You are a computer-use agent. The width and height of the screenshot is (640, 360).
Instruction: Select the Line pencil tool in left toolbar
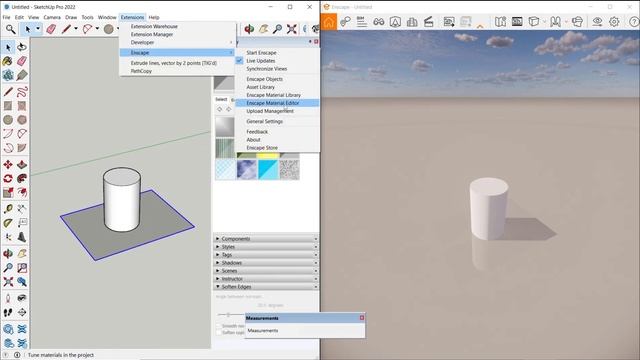(x=8, y=91)
